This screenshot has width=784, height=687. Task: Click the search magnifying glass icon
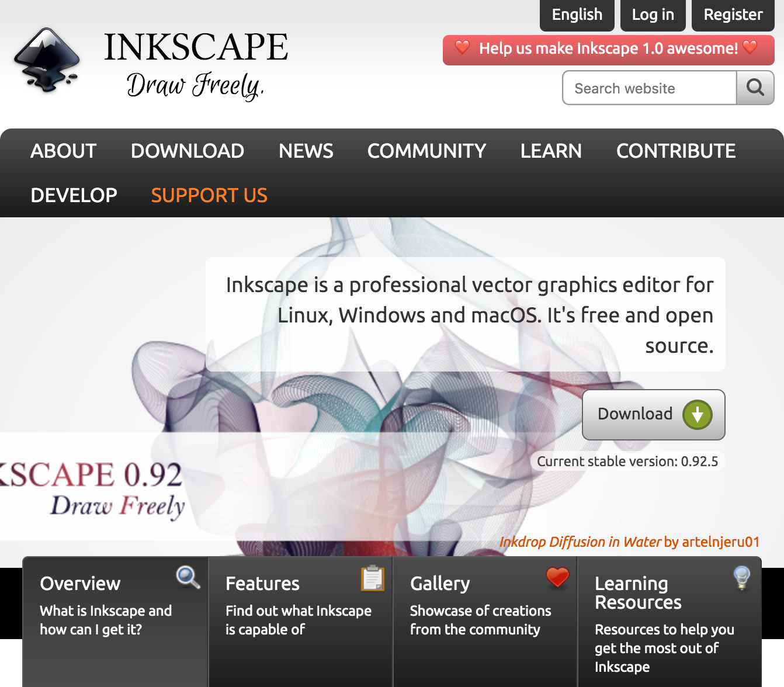tap(755, 88)
